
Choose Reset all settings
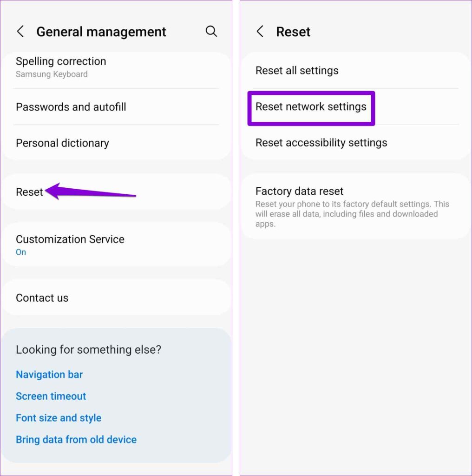click(x=297, y=71)
